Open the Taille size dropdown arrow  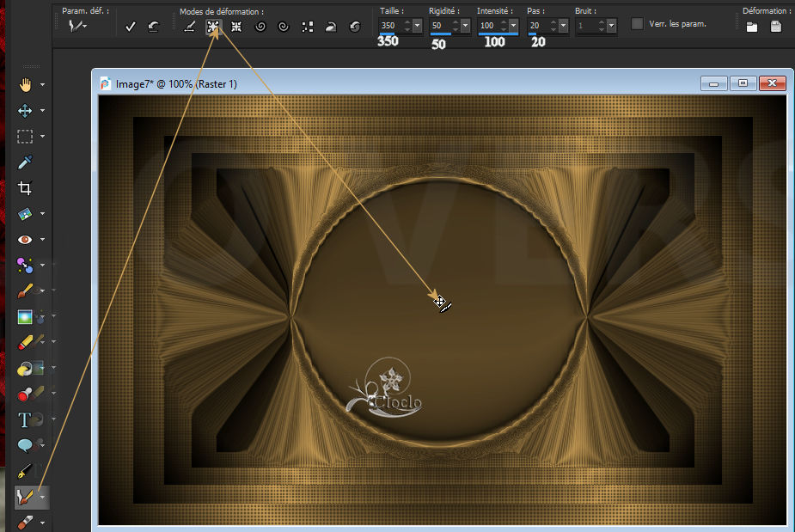tap(417, 26)
